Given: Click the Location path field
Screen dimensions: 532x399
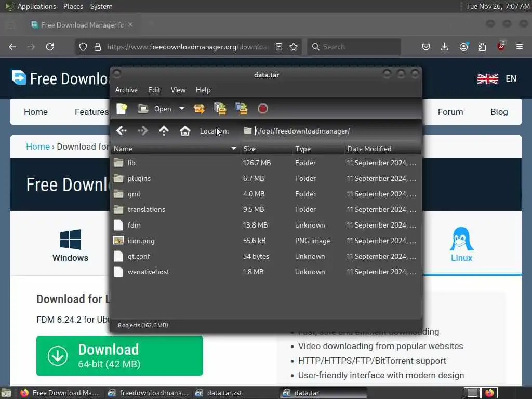Looking at the screenshot, I should pos(331,131).
